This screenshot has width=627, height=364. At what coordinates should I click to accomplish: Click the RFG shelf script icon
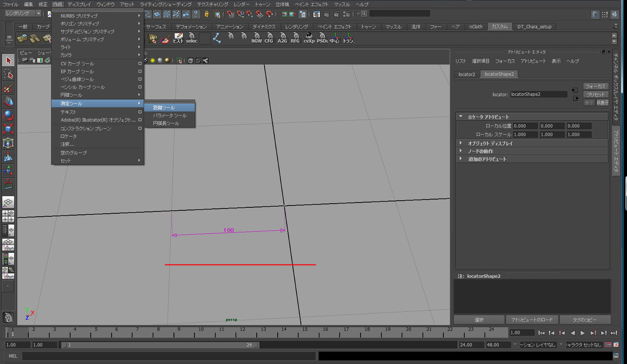click(295, 38)
